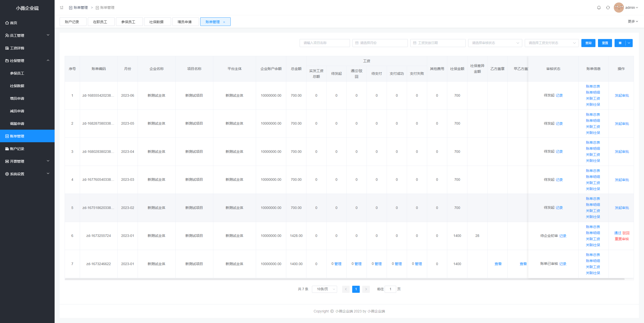644x323 pixels.
Task: Open the admin user dropdown
Action: point(631,8)
